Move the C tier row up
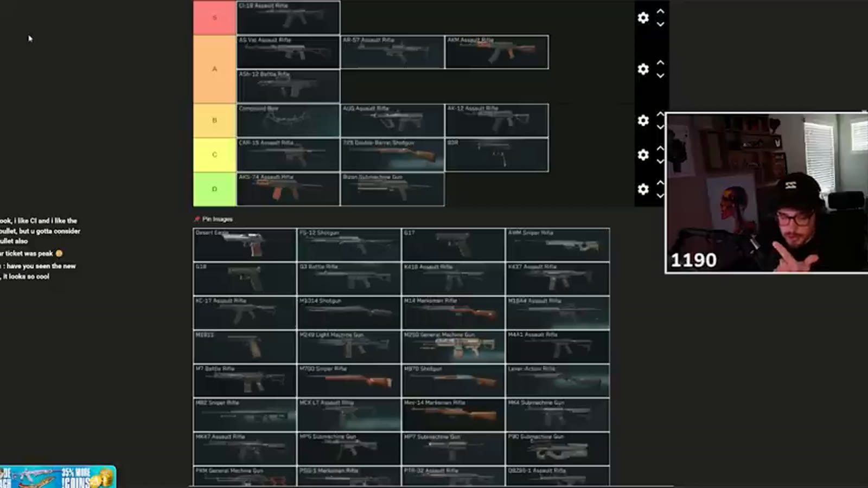Image resolution: width=868 pixels, height=488 pixels. point(660,148)
